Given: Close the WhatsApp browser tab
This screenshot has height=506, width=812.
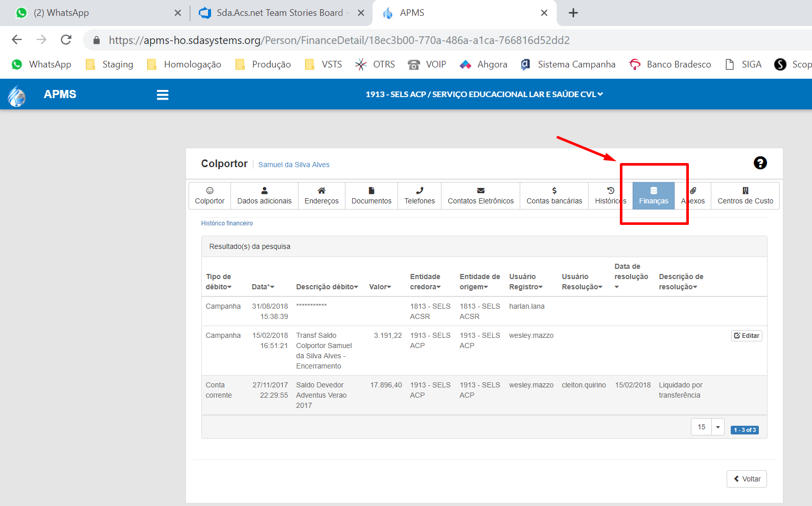Looking at the screenshot, I should point(178,13).
